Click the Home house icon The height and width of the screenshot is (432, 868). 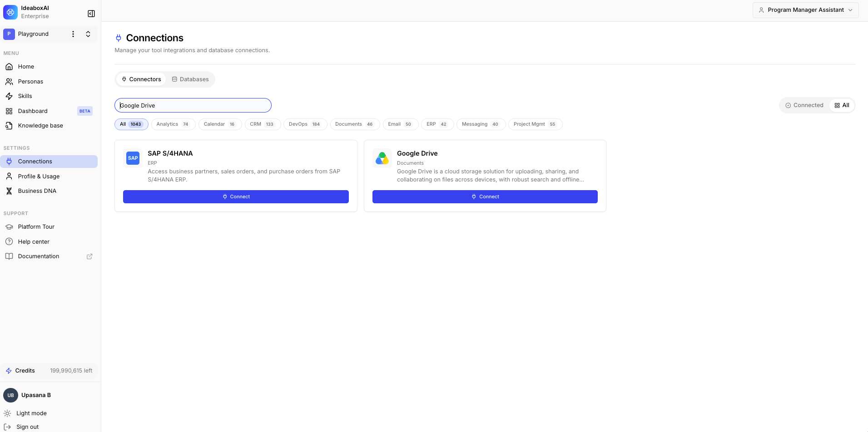click(9, 67)
